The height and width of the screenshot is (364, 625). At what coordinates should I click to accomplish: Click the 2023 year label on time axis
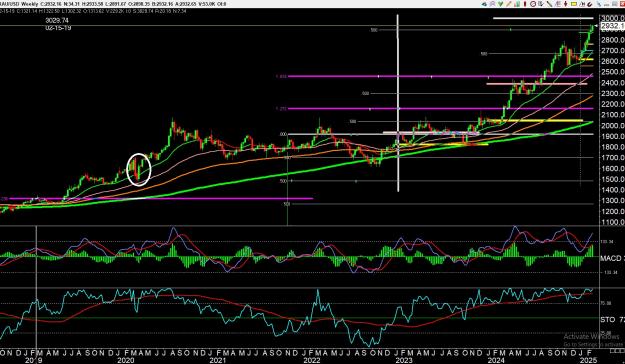(x=404, y=360)
